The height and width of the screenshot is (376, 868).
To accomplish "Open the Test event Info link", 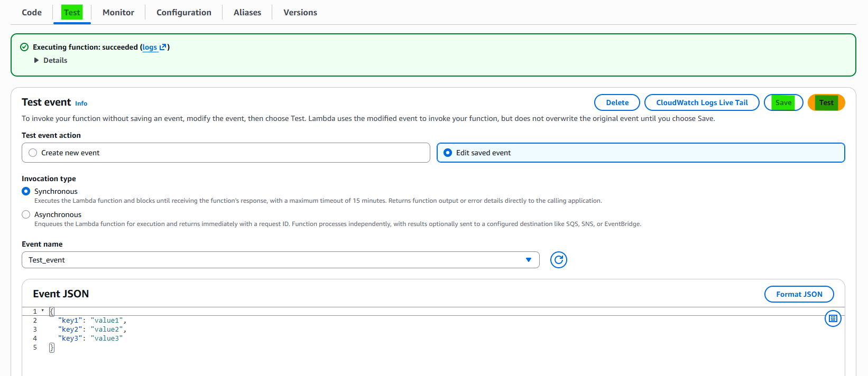I will 81,104.
